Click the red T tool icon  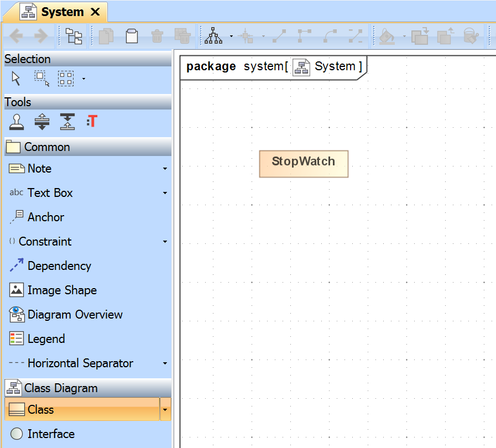click(x=92, y=121)
